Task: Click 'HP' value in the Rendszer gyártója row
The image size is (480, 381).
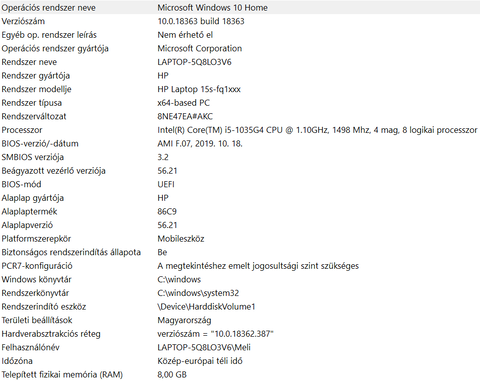Action: click(163, 76)
